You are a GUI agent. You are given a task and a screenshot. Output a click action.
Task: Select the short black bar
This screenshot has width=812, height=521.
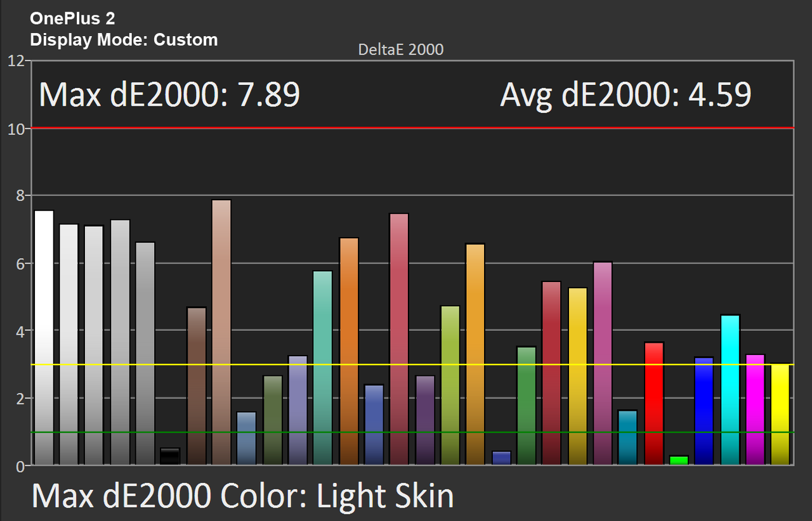[x=170, y=457]
